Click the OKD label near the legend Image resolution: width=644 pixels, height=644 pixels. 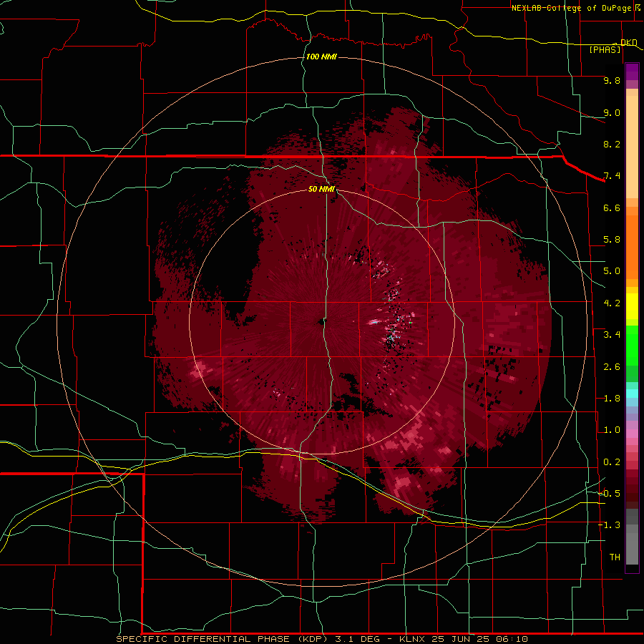tap(628, 42)
